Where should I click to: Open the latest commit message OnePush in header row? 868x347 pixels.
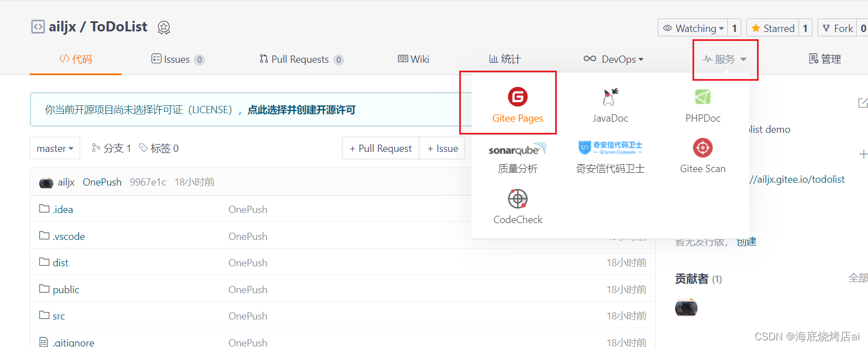click(102, 182)
